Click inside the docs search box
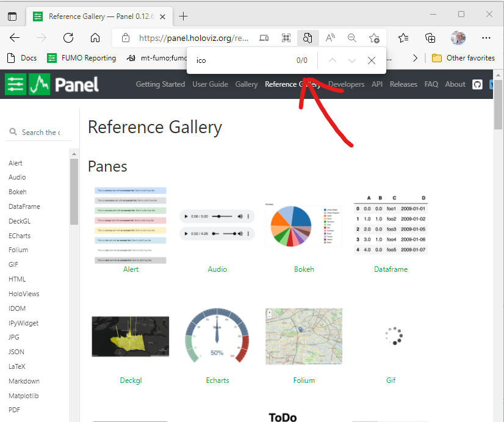Viewport: 504px width, 422px height. [x=40, y=132]
